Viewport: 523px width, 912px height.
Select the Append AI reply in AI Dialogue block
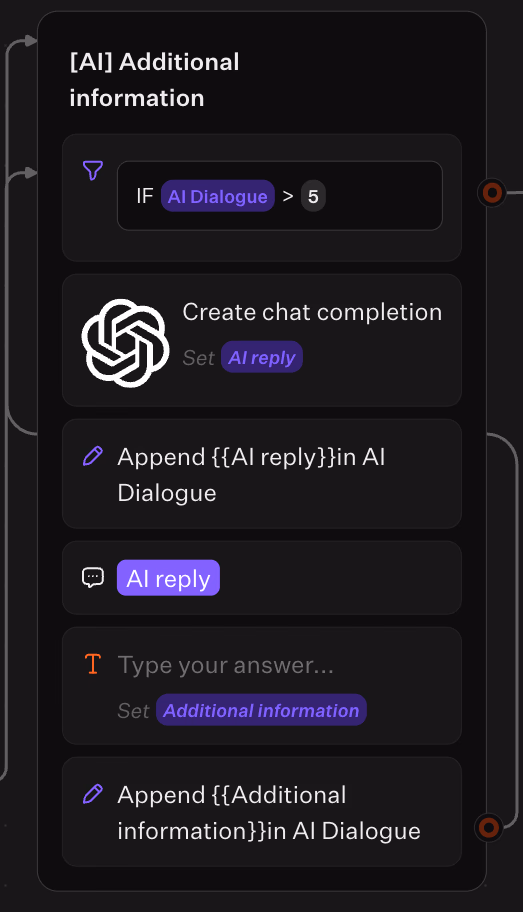[262, 474]
